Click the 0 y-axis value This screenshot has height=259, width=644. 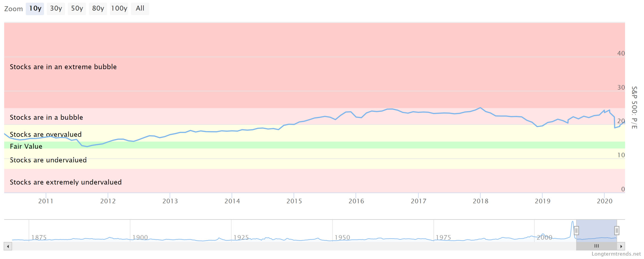623,189
